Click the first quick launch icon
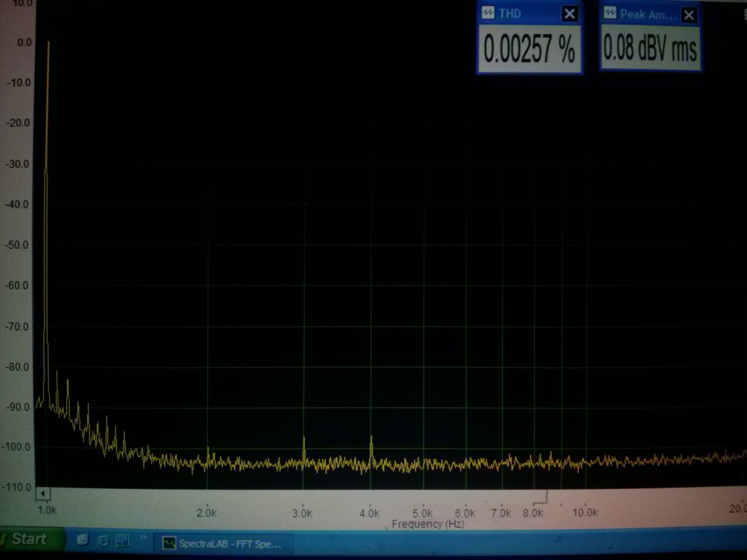Image resolution: width=747 pixels, height=560 pixels. click(x=82, y=540)
